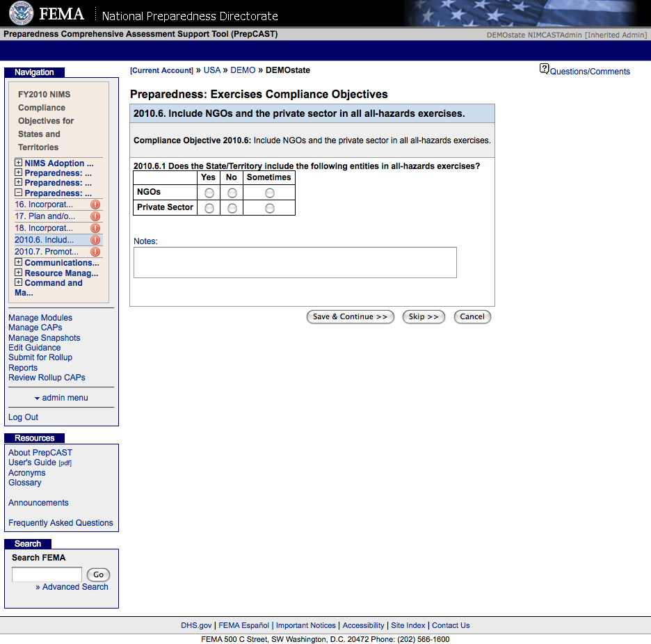Click Current Account breadcrumb link
The width and height of the screenshot is (651, 644).
pos(161,70)
